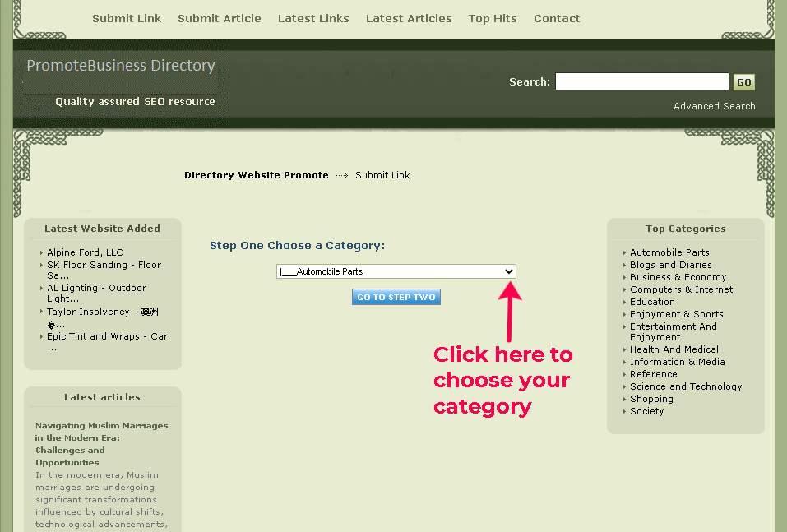Select Society category

tap(646, 411)
